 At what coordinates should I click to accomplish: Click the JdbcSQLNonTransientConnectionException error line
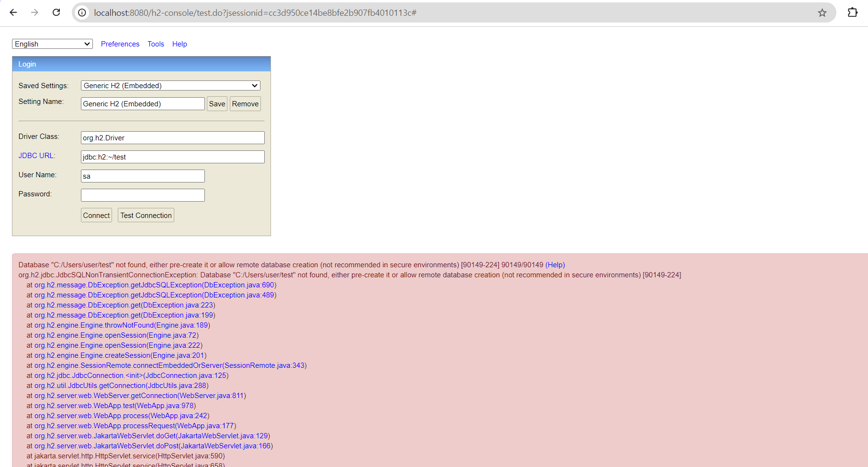click(x=349, y=275)
